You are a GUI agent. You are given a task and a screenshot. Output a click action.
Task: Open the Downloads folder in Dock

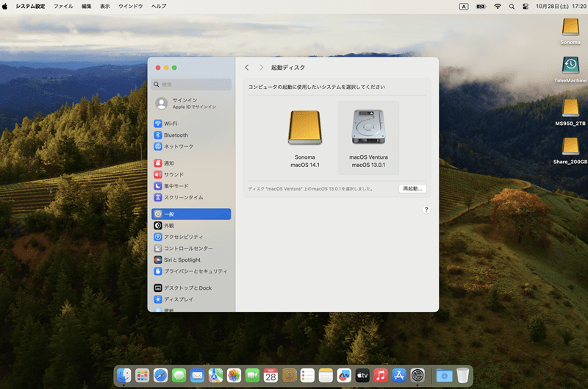tap(445, 375)
